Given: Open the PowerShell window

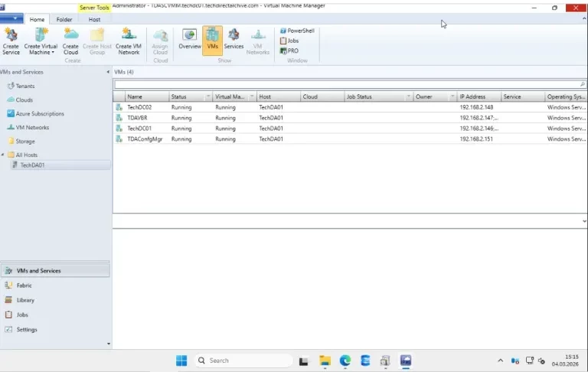Looking at the screenshot, I should (297, 31).
